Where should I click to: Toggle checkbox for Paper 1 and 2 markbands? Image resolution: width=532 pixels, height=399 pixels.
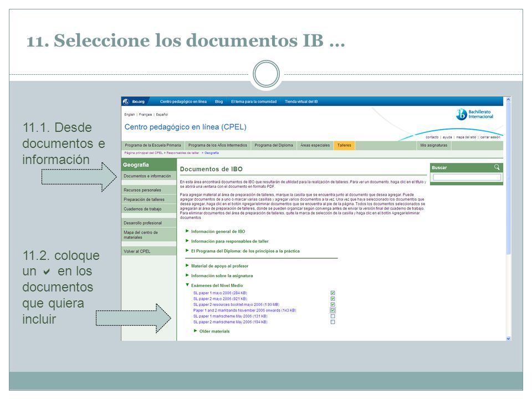point(333,310)
